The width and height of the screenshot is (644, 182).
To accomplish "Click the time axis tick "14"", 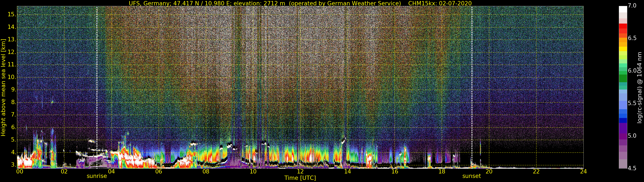I will pyautogui.click(x=348, y=172).
